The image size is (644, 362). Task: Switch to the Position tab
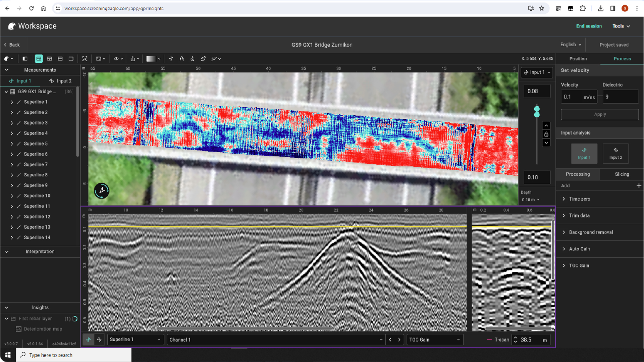click(x=578, y=59)
